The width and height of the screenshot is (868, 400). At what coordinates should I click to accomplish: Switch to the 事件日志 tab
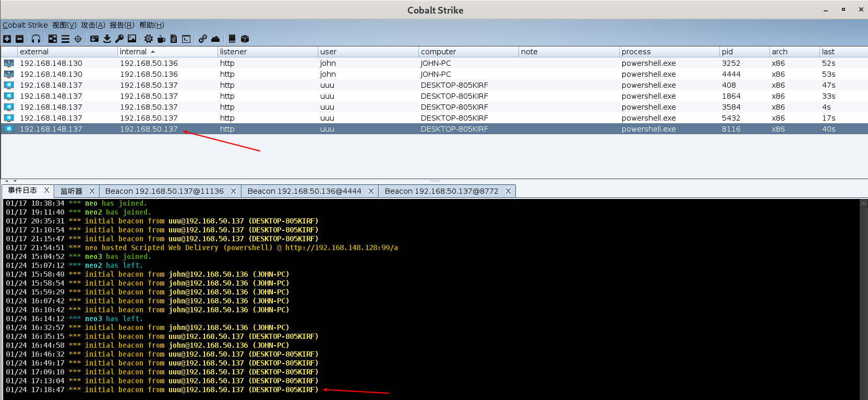(22, 191)
